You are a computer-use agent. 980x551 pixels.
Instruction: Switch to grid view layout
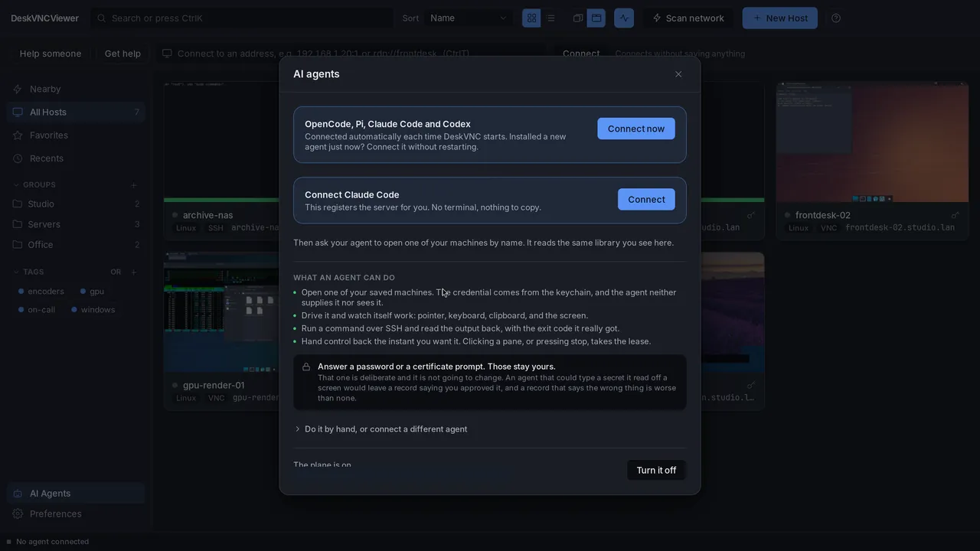coord(531,18)
